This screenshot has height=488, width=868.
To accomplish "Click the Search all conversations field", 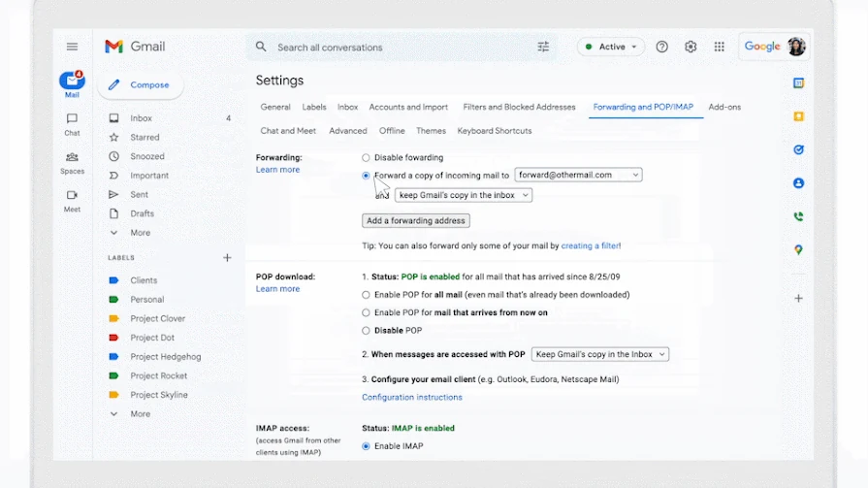I will [x=402, y=48].
